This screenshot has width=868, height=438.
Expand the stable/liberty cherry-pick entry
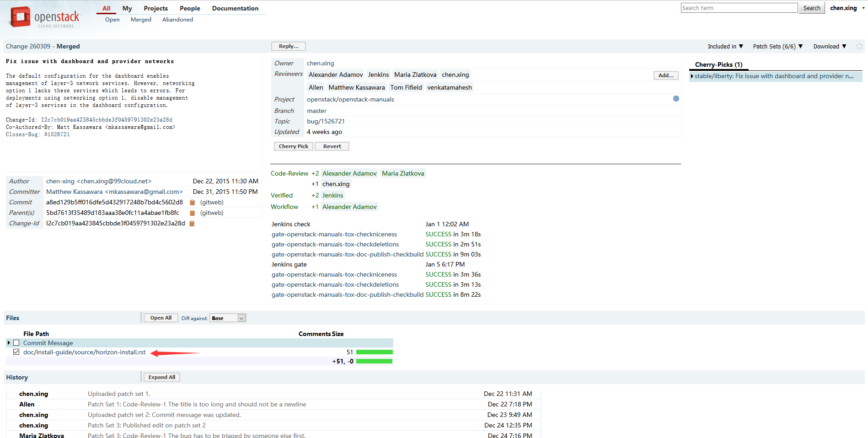(692, 76)
